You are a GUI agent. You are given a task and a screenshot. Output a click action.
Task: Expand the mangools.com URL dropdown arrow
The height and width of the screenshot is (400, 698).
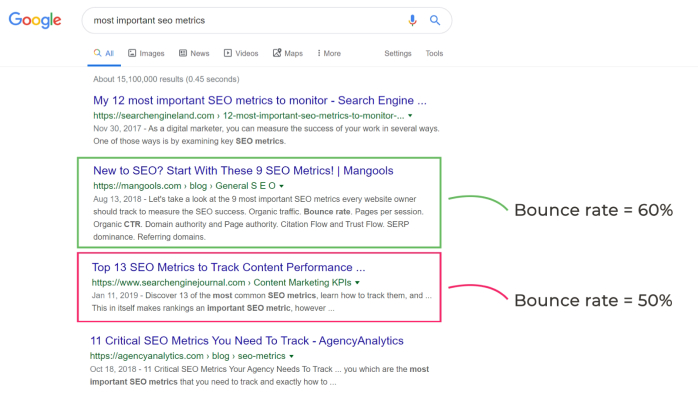(281, 186)
